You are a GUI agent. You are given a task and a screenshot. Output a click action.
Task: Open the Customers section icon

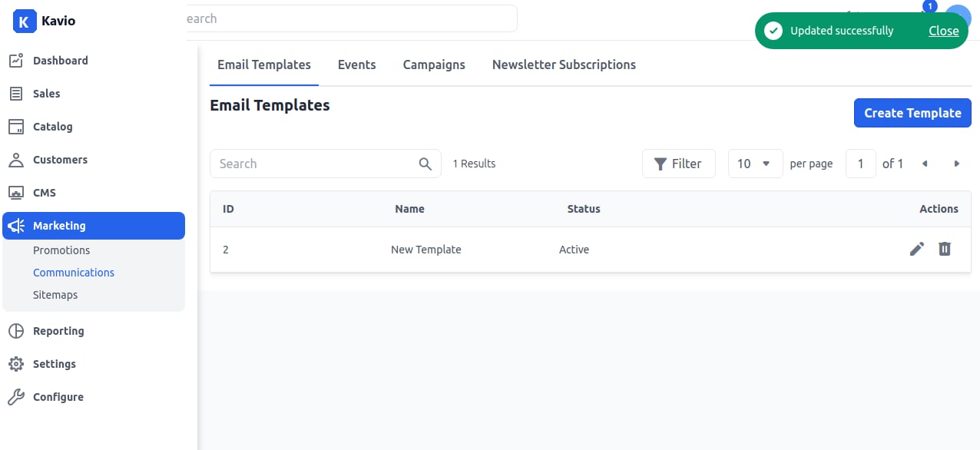click(15, 160)
